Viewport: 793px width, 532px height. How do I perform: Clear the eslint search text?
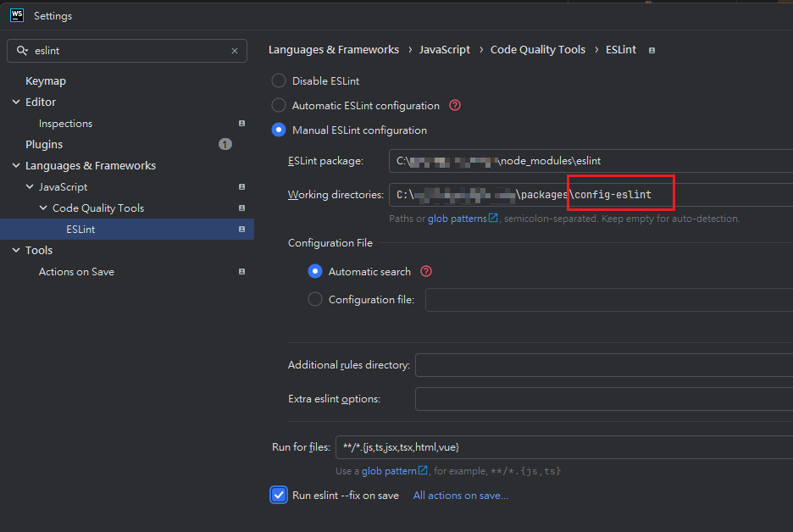pyautogui.click(x=235, y=51)
